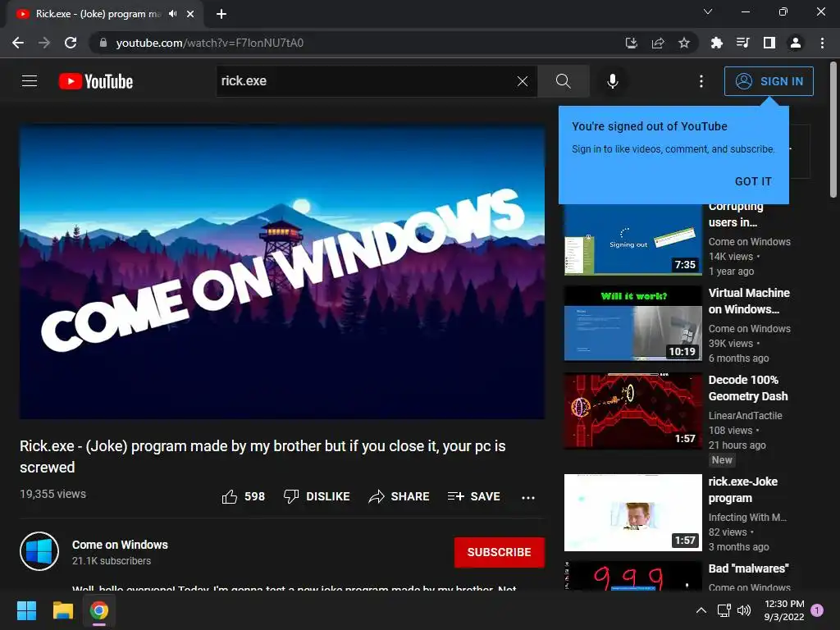Screen dimensions: 840x630
Task: Select the Rick.exe YouTube tab
Action: tap(104, 14)
